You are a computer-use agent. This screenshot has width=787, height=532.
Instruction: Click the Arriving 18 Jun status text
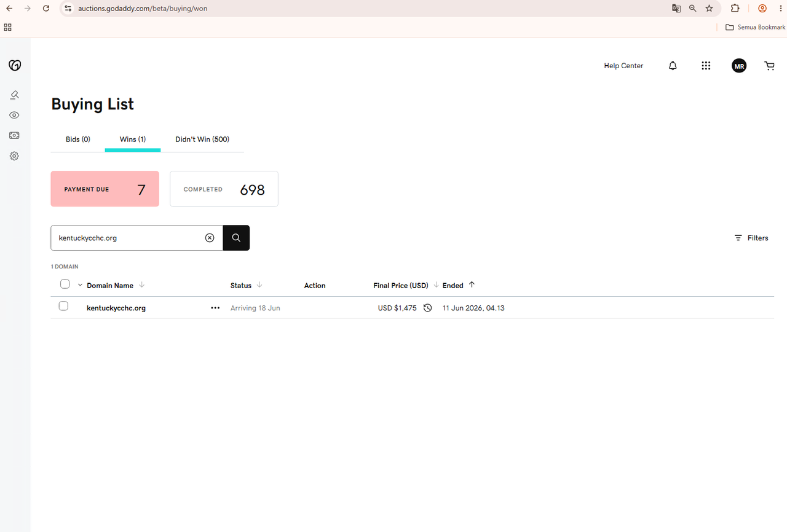(255, 308)
